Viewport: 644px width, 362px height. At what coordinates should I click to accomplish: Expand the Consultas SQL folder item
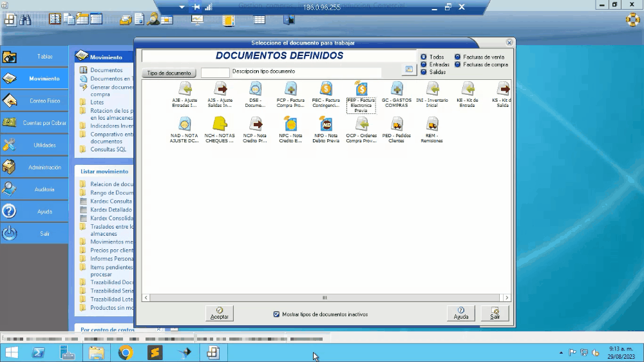point(108,149)
